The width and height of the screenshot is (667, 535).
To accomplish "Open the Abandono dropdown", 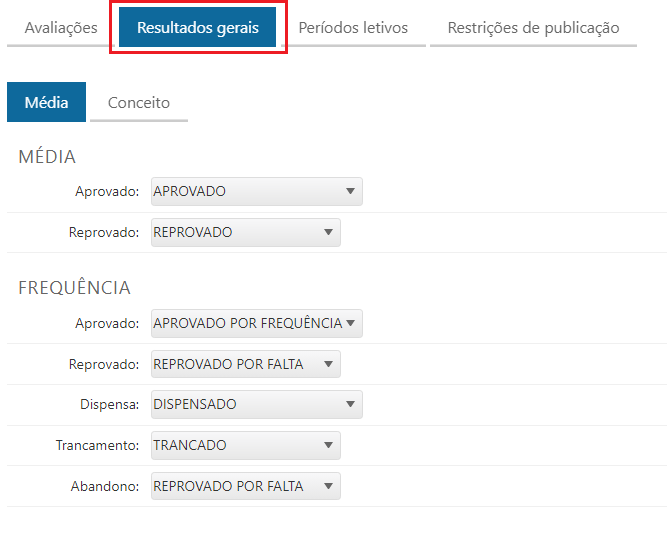I will (245, 487).
